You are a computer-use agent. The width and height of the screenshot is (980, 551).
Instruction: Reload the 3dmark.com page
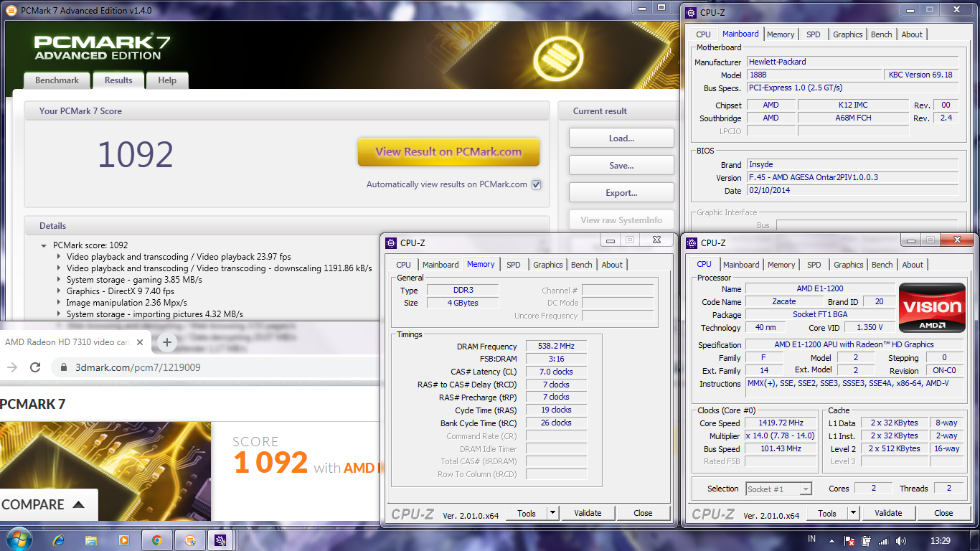coord(35,367)
